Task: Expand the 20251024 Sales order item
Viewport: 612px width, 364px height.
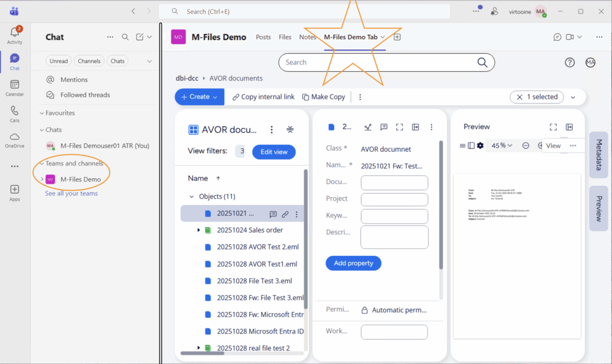Action: pos(198,230)
